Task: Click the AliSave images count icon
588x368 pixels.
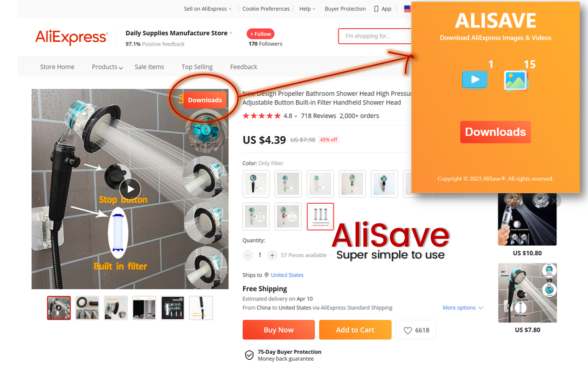Action: [516, 80]
